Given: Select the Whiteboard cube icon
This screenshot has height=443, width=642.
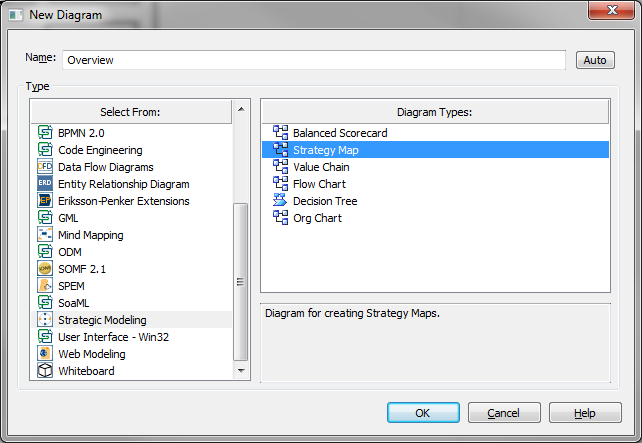Looking at the screenshot, I should coord(45,371).
